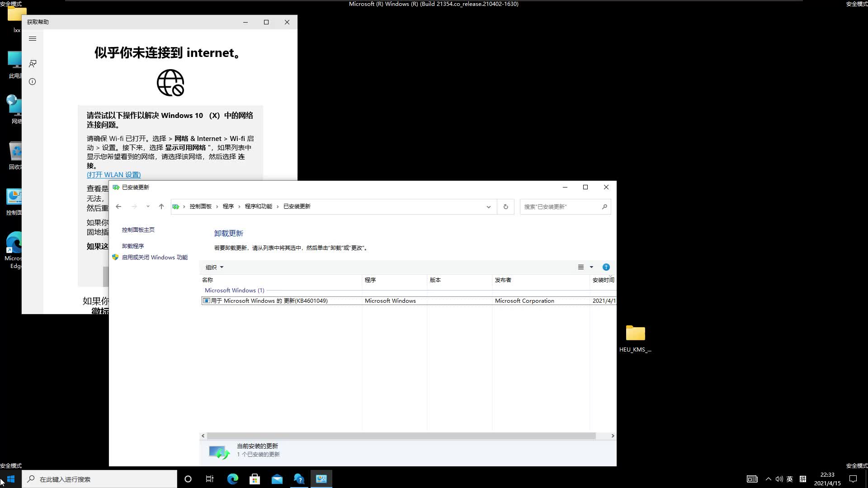Click 控制面板 breadcrumb segment
The width and height of the screenshot is (868, 488).
point(201,206)
